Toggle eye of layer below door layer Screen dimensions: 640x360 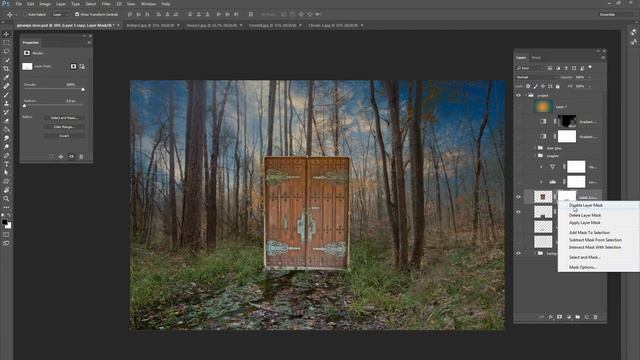click(x=518, y=212)
